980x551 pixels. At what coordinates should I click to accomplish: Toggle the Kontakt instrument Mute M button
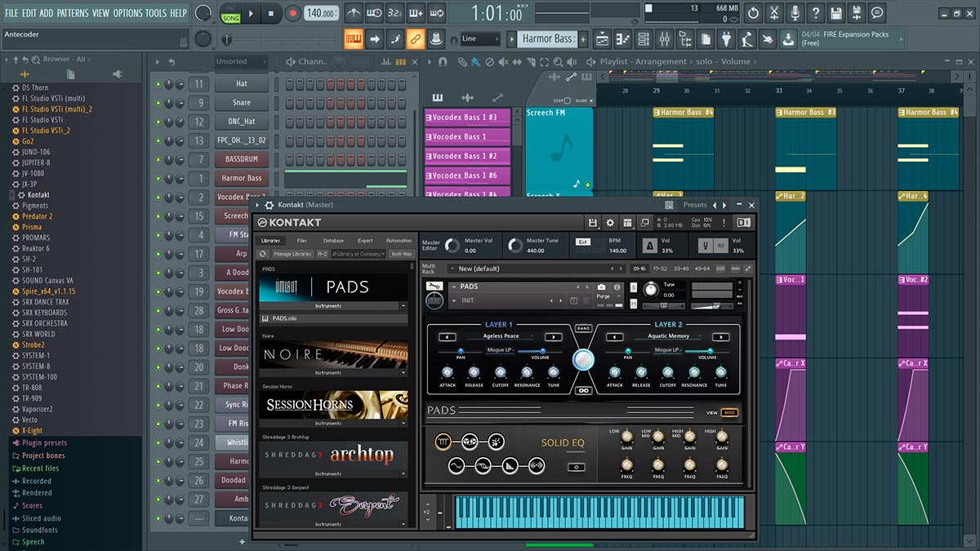point(635,303)
